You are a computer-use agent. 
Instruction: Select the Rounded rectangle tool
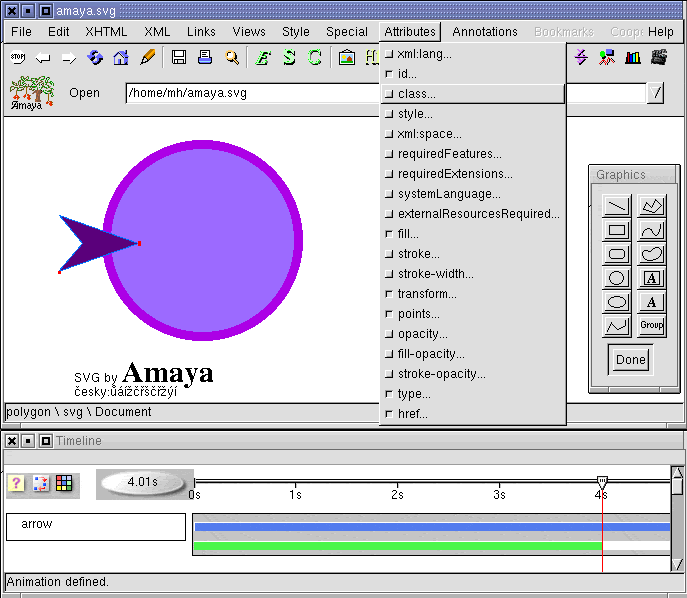617,254
